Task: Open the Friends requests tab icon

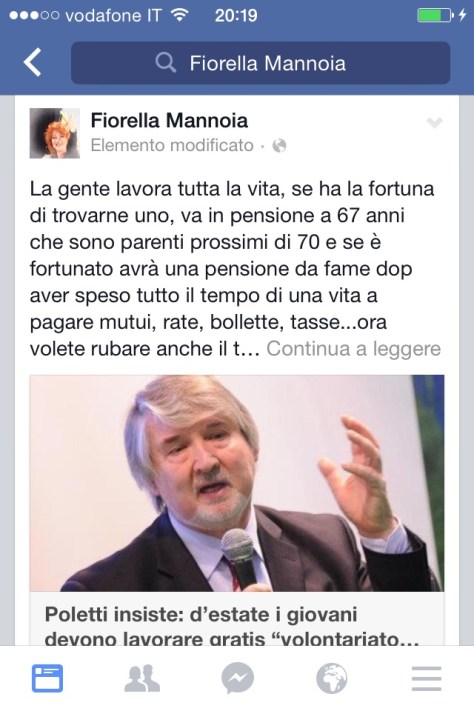Action: pos(142,678)
